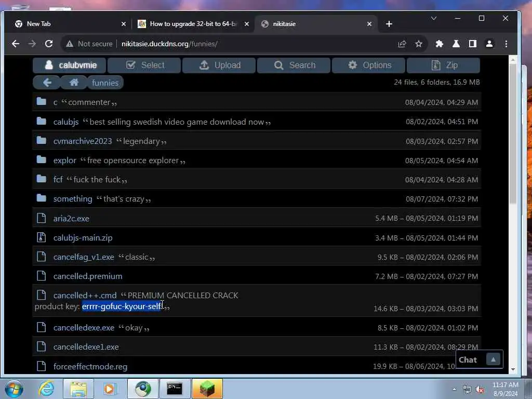Open the Chrome profile icon

(x=489, y=44)
